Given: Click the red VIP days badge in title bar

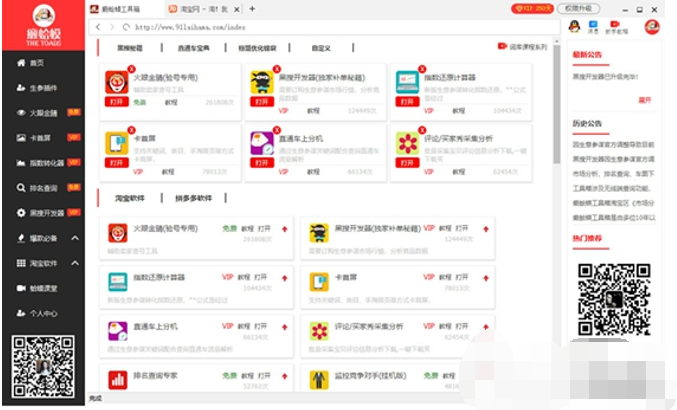Looking at the screenshot, I should click(532, 8).
